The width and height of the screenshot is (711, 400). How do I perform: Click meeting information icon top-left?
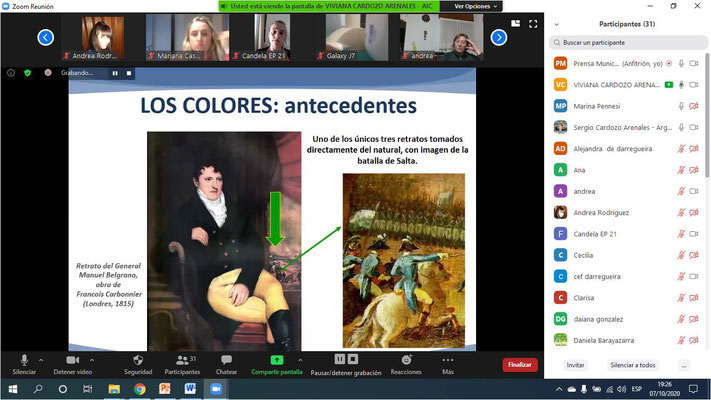(x=11, y=73)
